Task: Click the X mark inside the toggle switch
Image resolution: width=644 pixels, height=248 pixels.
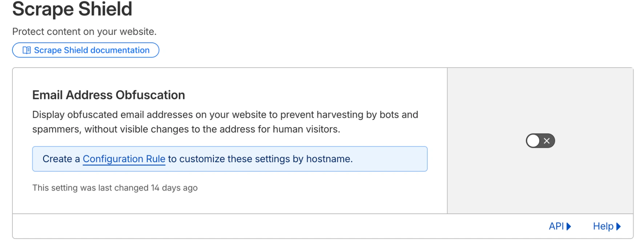Action: (547, 141)
